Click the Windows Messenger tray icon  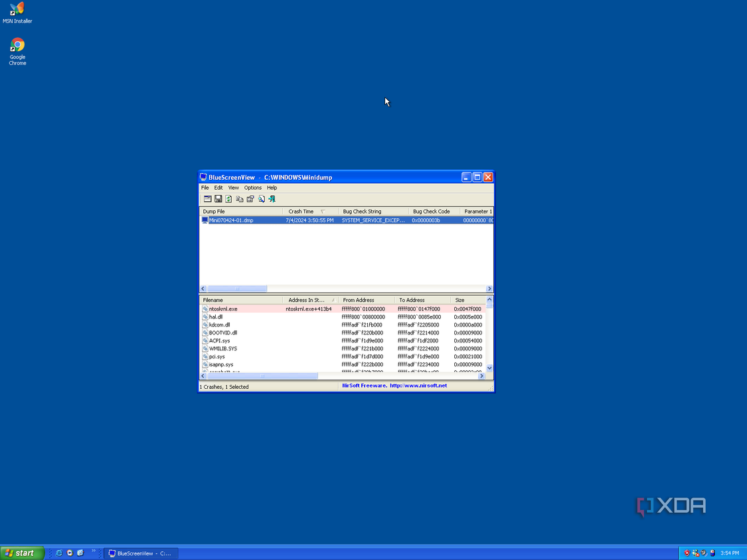[696, 553]
